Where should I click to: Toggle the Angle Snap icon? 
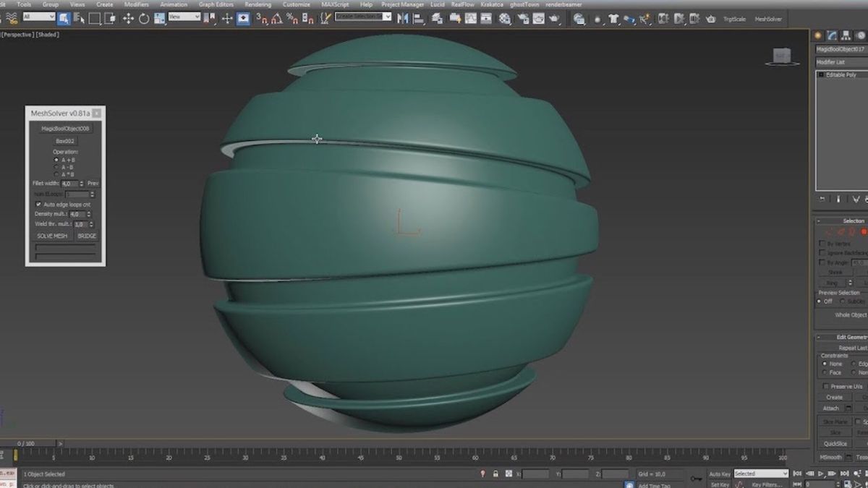(x=277, y=17)
